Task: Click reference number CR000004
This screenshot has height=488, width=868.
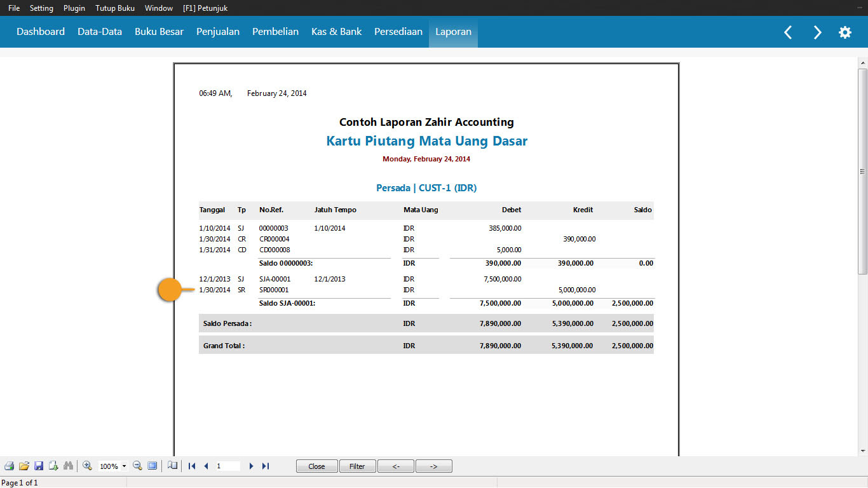Action: coord(275,239)
